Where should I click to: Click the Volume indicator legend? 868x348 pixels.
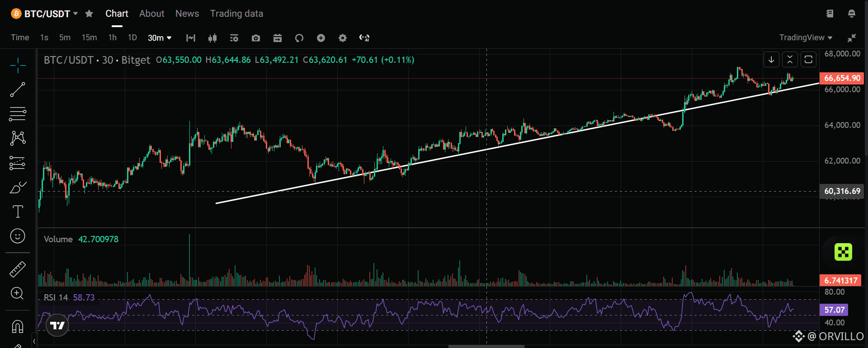point(58,240)
